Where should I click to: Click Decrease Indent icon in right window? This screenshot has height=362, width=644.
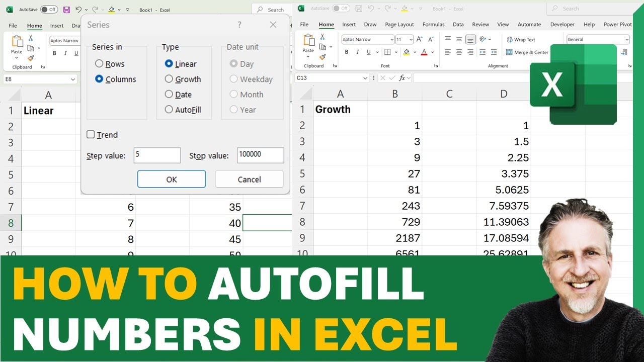482,52
